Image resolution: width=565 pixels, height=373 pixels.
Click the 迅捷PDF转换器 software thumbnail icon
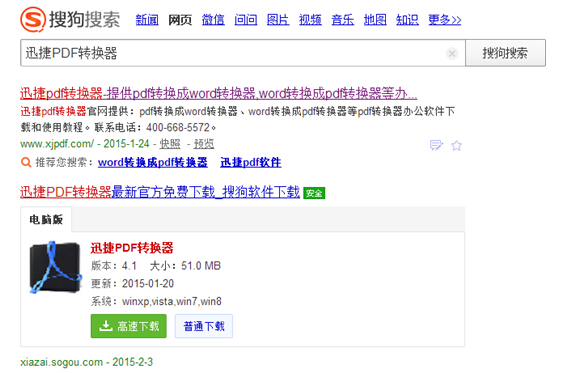(x=56, y=267)
